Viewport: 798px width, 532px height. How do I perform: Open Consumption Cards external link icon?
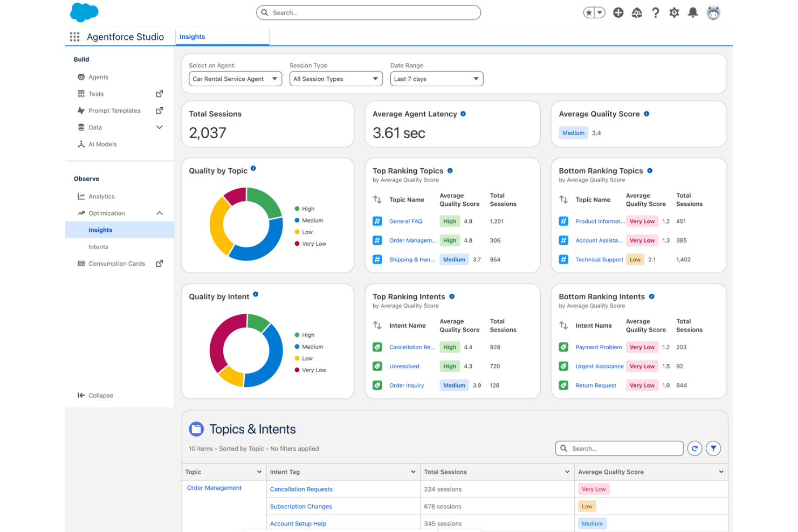pos(159,264)
